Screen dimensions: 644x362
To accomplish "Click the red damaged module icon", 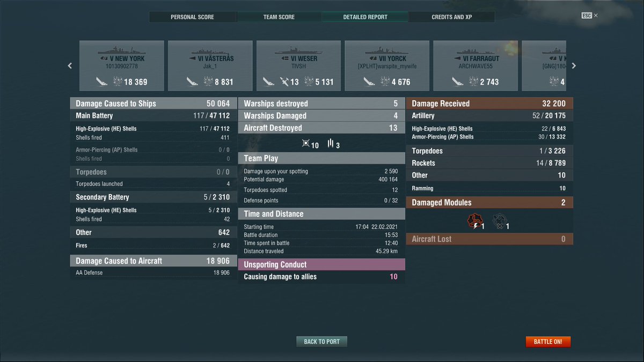I will pos(475,221).
